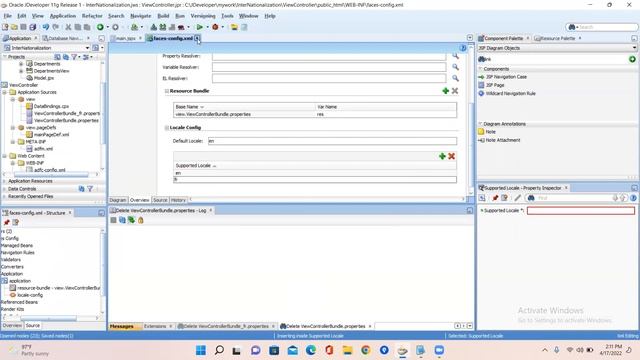Select the JSF Navigation Case component
The width and height of the screenshot is (640, 360).
click(506, 77)
